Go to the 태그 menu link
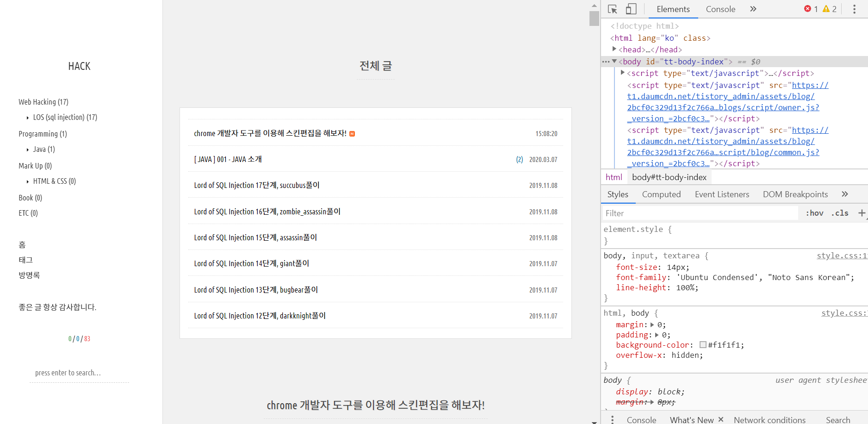The width and height of the screenshot is (868, 424). [26, 260]
